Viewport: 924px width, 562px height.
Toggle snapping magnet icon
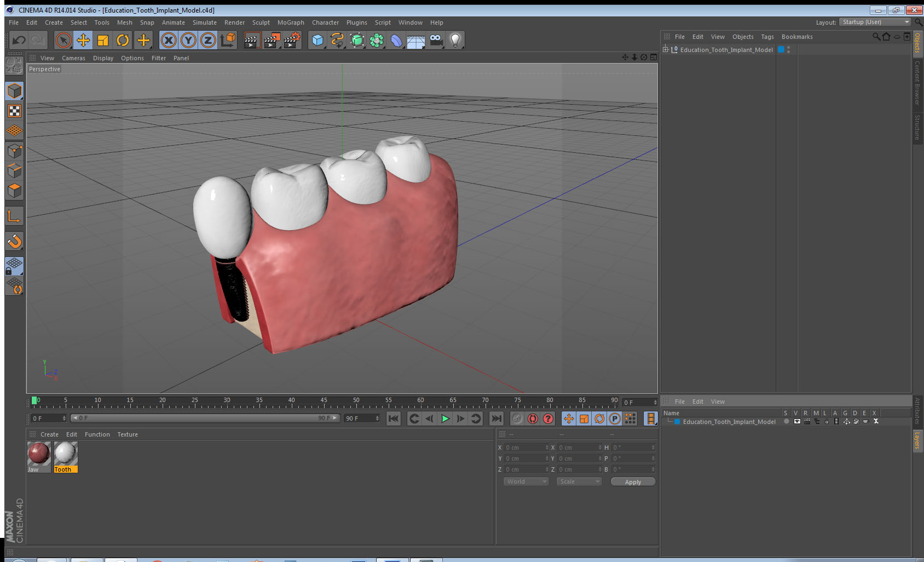tap(14, 241)
